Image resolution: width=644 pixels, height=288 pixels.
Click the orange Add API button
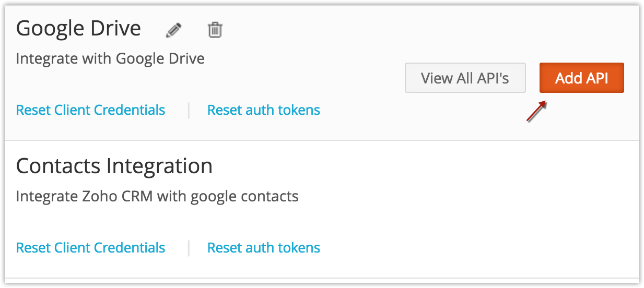tap(582, 78)
